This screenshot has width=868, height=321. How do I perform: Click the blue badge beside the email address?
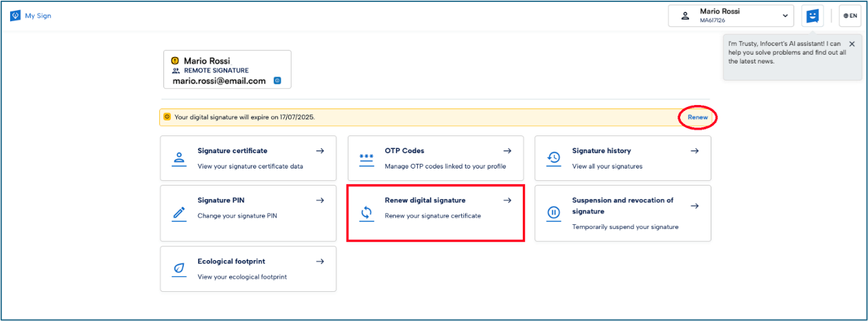[277, 81]
